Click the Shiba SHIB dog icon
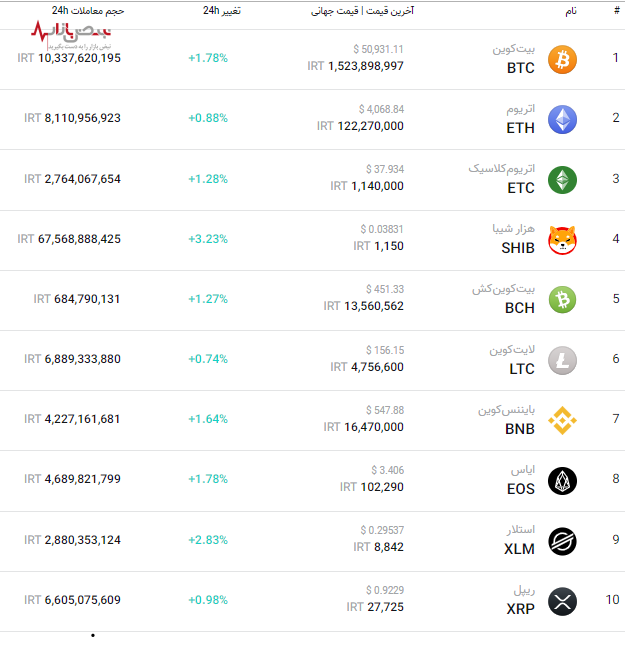Viewport: 625px width, 645px height. tap(562, 239)
